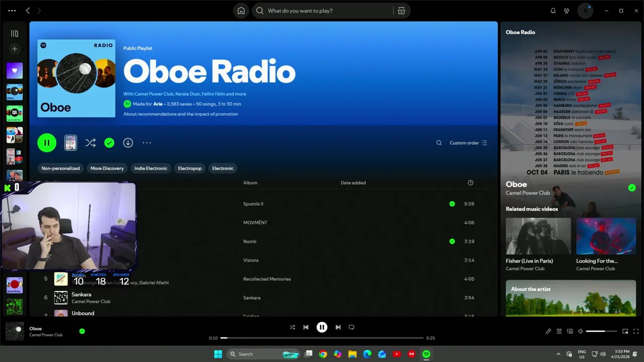Open Windows Start menu
This screenshot has width=644, height=362.
point(218,354)
